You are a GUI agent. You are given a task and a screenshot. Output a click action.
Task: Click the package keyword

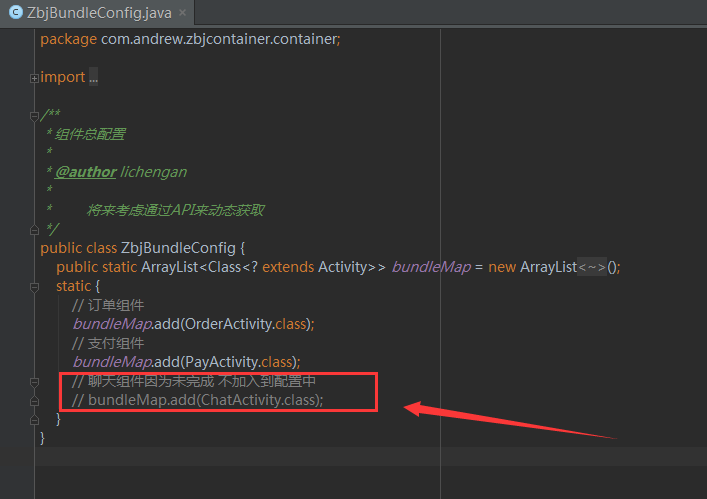pos(69,39)
